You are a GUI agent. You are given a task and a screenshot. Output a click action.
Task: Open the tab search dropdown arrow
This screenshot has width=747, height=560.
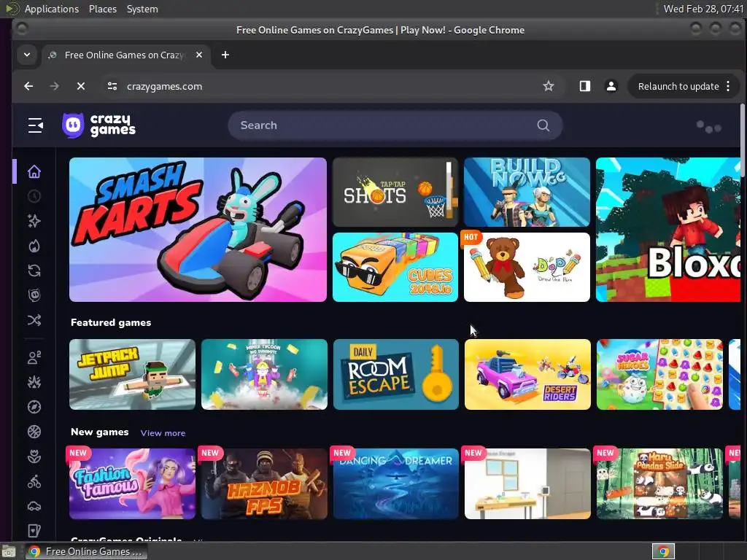coord(27,55)
